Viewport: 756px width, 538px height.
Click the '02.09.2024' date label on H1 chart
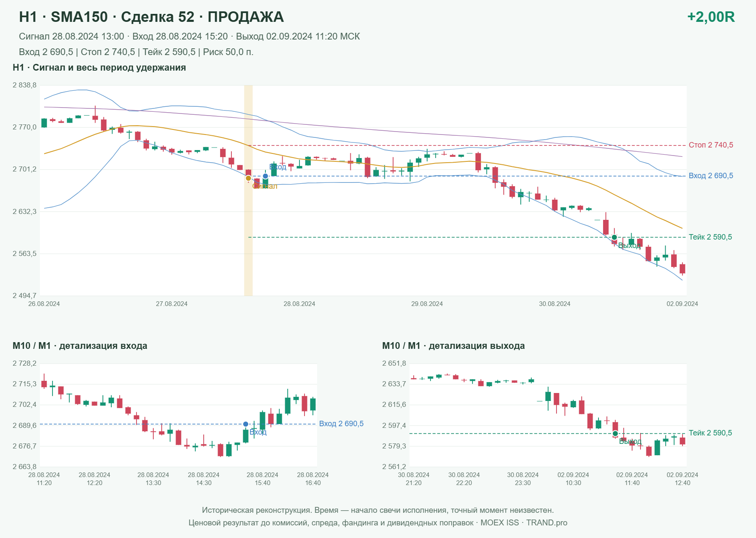[x=682, y=304]
